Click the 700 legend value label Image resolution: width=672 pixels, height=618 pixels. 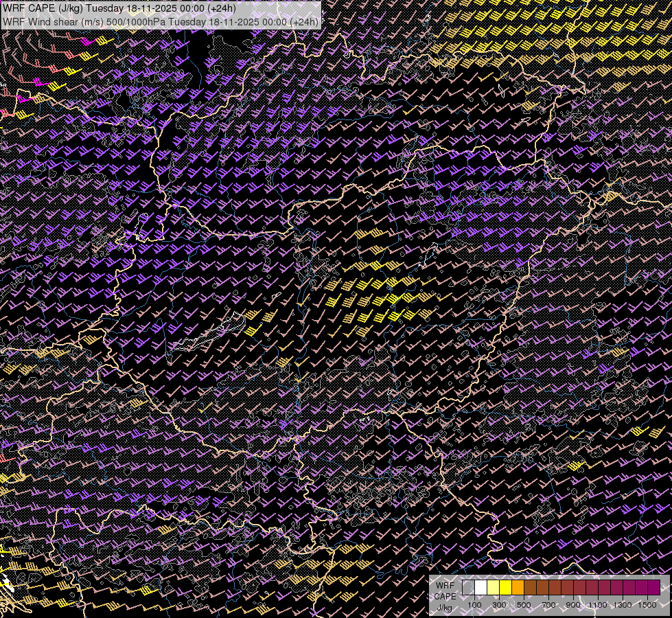pos(548,605)
